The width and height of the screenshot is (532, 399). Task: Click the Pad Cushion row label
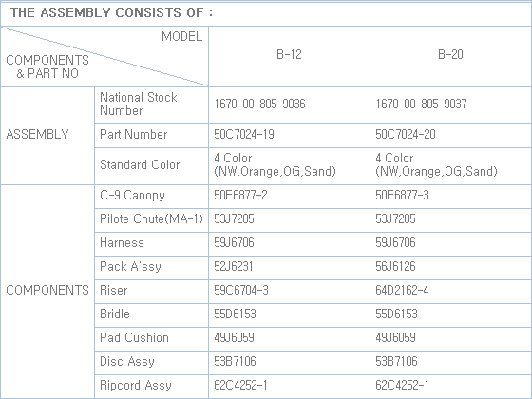point(134,338)
